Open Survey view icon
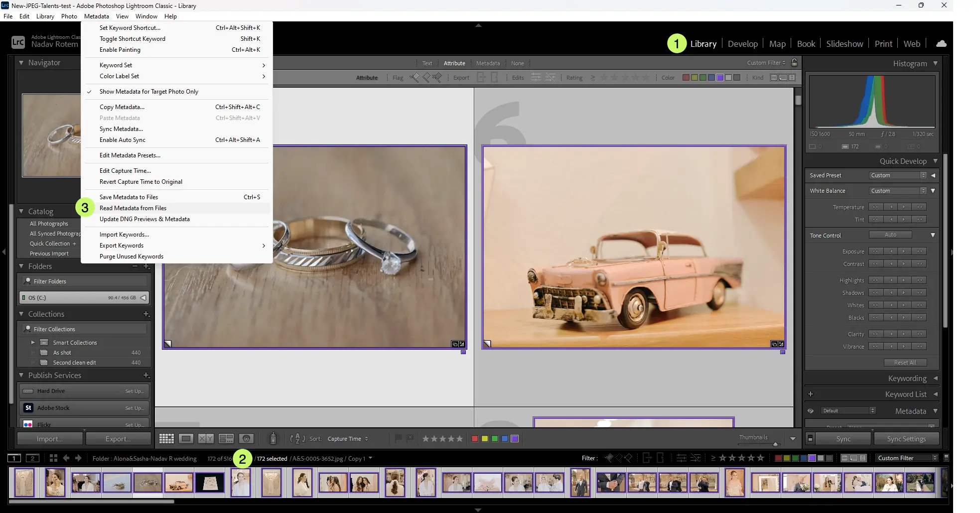This screenshot has width=980, height=513. point(226,438)
